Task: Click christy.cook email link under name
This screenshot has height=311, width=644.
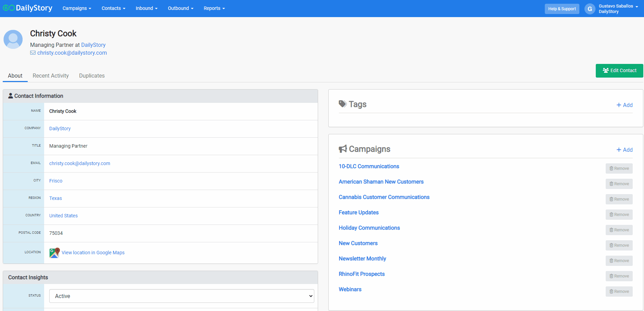Action: (72, 53)
